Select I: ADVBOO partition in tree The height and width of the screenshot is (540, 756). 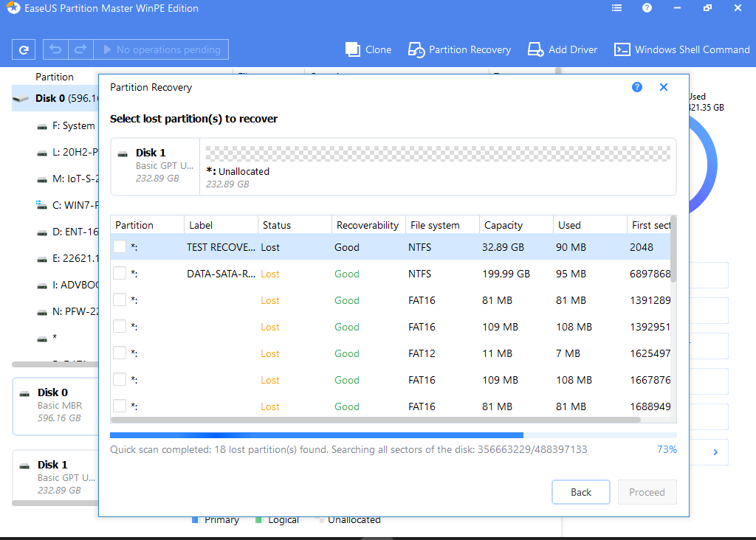66,285
